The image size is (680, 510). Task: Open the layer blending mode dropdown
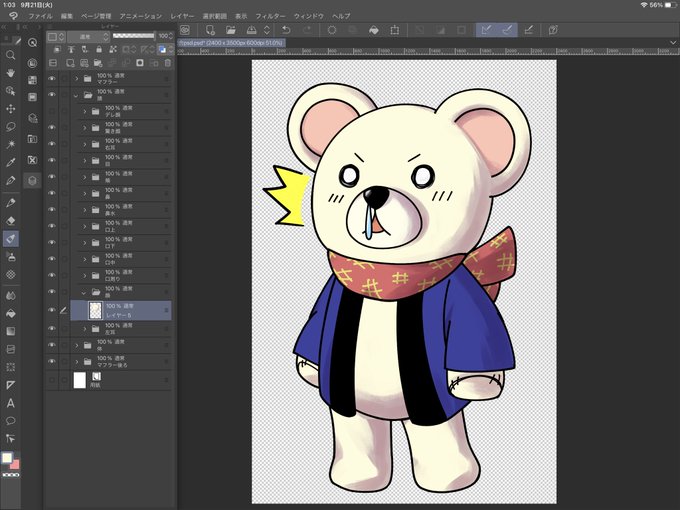[88, 36]
